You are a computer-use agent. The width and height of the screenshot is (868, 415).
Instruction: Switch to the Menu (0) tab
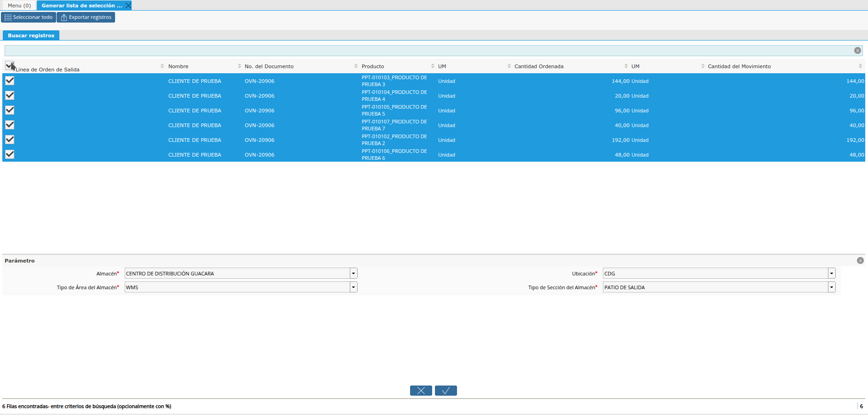(x=19, y=6)
